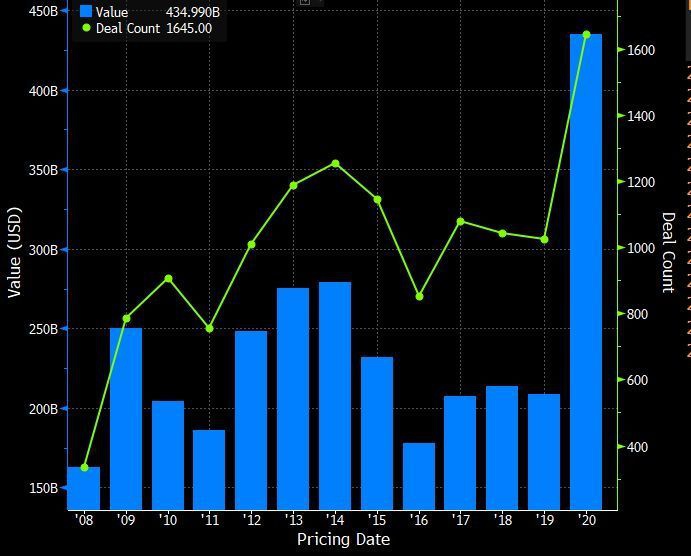Click the 2011 deal count data point

(x=209, y=328)
